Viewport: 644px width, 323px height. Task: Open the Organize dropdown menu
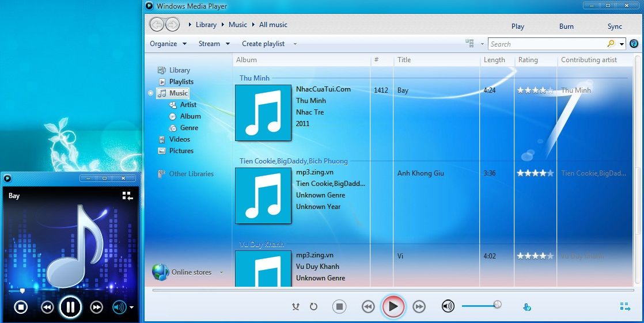168,44
